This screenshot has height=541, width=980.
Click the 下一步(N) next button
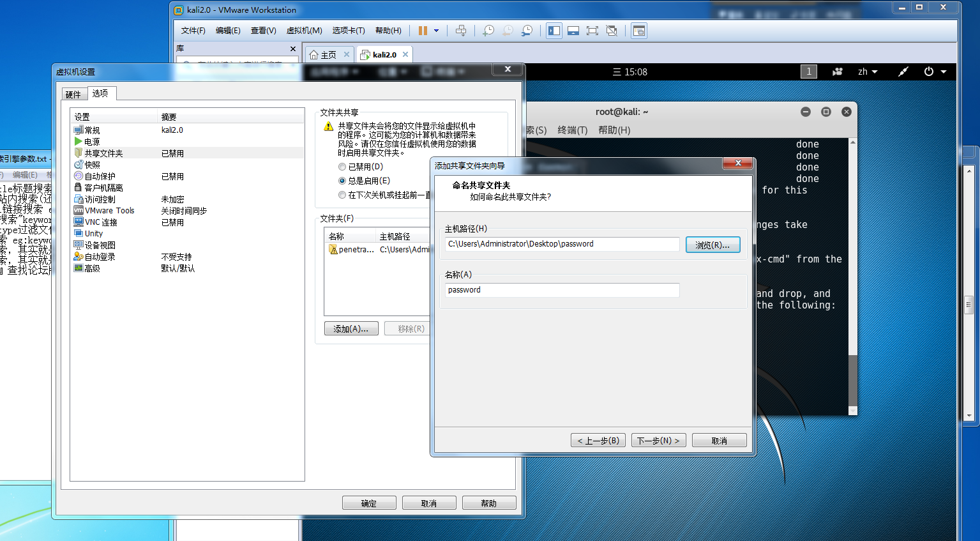point(659,441)
